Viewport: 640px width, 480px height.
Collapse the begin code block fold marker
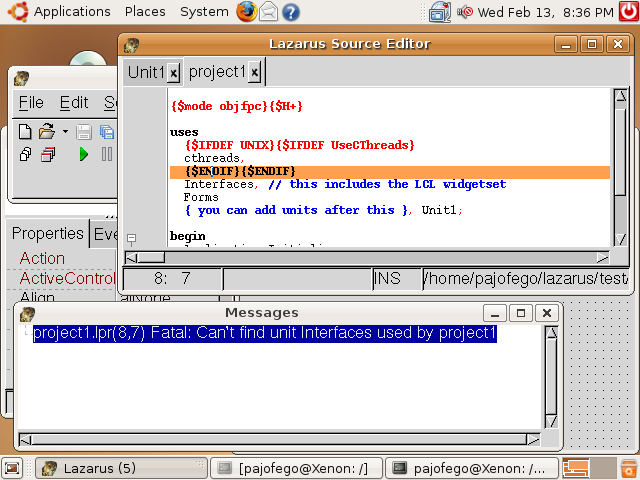point(131,238)
